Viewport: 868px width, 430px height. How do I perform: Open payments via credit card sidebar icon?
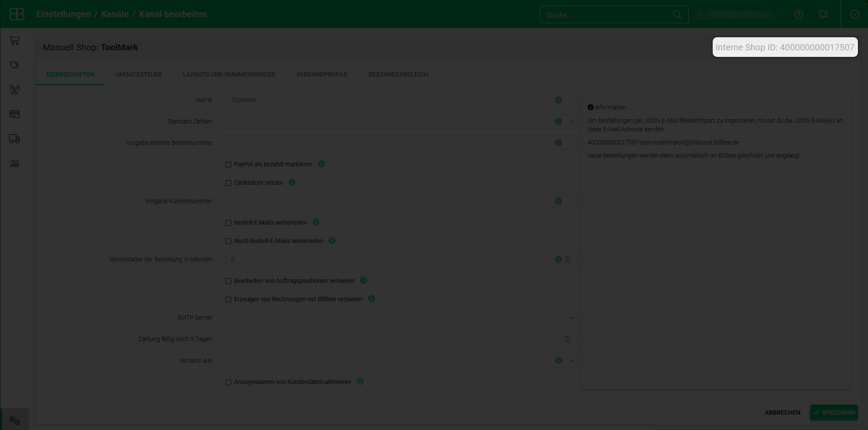point(14,114)
